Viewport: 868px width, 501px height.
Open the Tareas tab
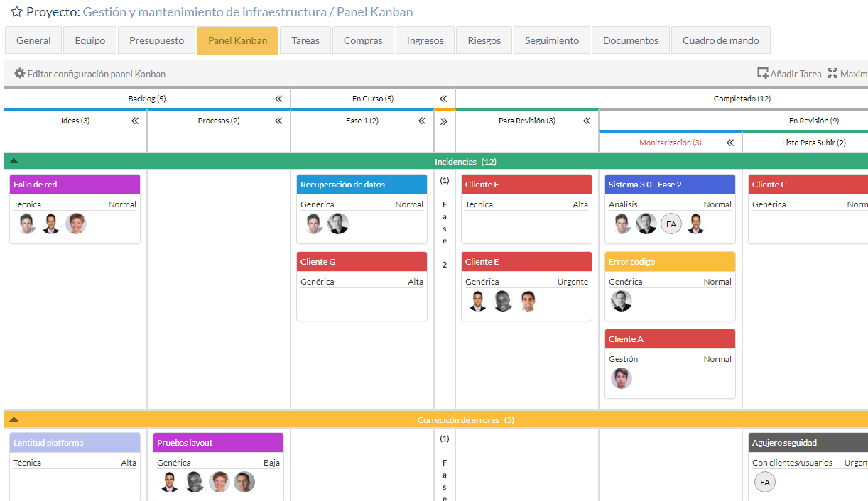(305, 40)
